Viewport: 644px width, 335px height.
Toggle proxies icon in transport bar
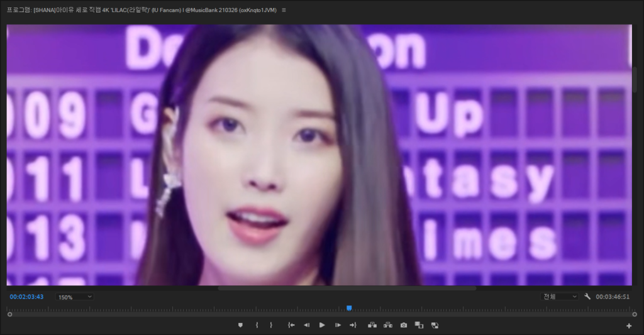435,325
